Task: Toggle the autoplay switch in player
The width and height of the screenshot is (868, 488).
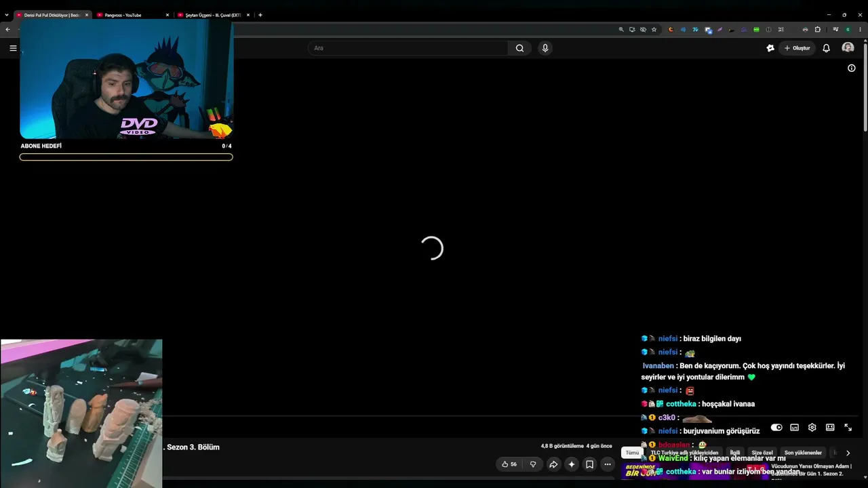Action: [x=777, y=428]
